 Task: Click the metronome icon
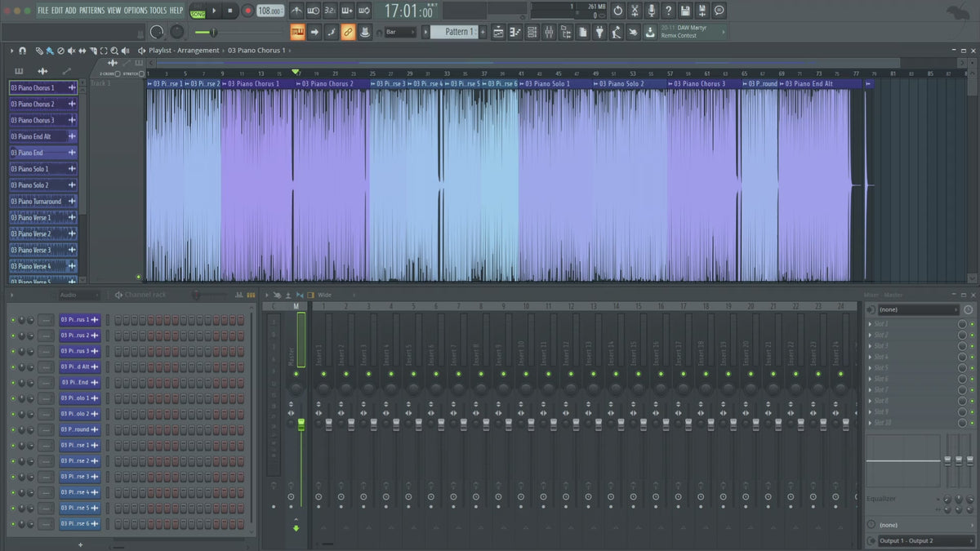click(x=295, y=11)
